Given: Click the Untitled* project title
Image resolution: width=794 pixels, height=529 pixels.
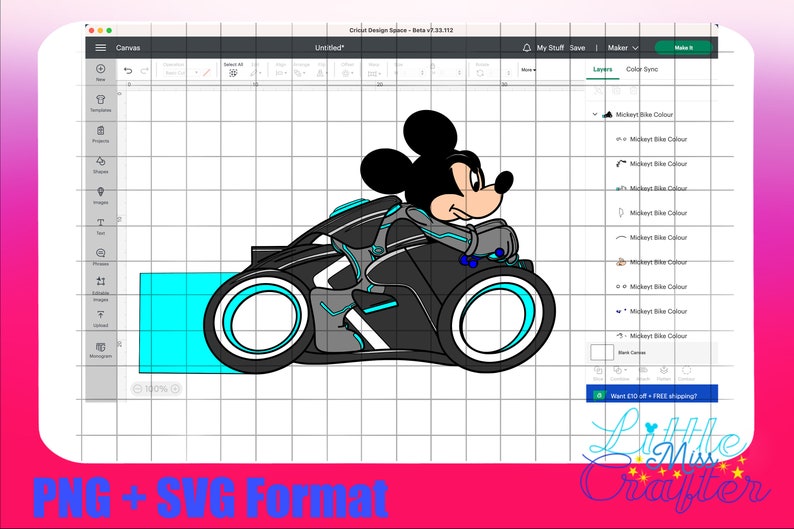Looking at the screenshot, I should pos(330,48).
